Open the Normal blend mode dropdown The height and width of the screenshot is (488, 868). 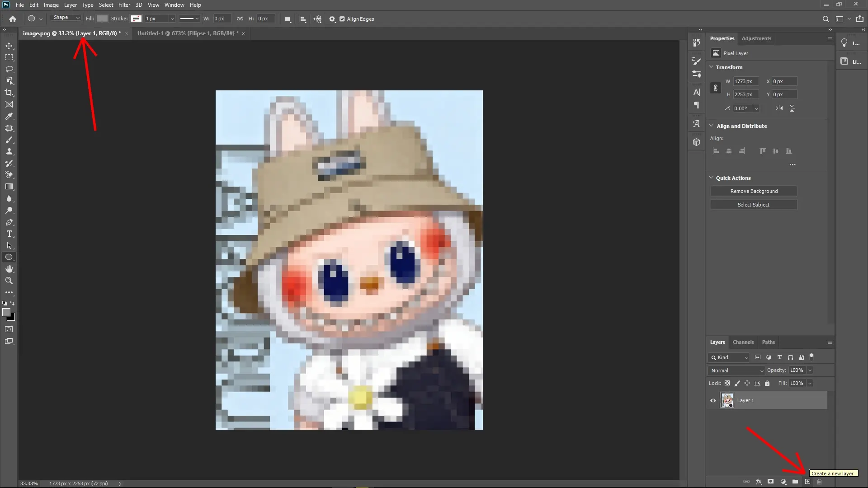736,370
